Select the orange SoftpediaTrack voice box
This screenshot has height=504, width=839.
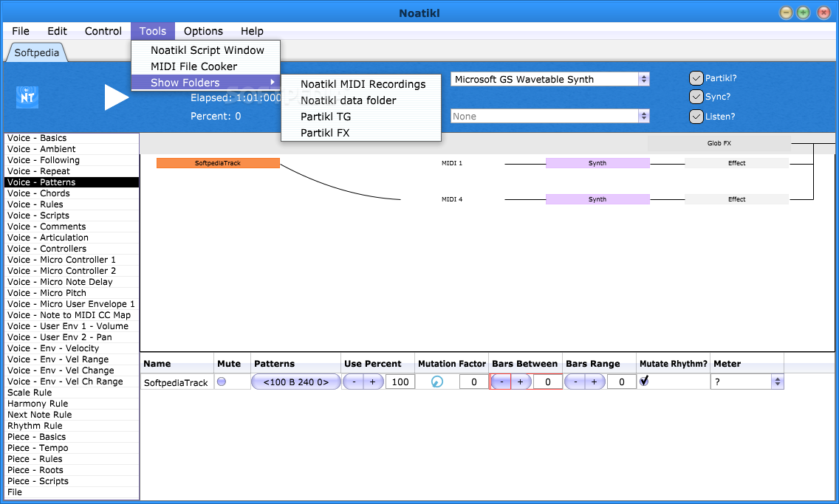218,163
